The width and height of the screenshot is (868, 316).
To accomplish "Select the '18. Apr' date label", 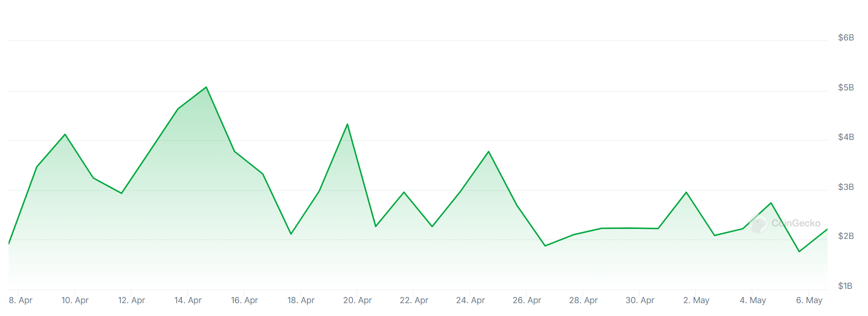I will pyautogui.click(x=301, y=300).
